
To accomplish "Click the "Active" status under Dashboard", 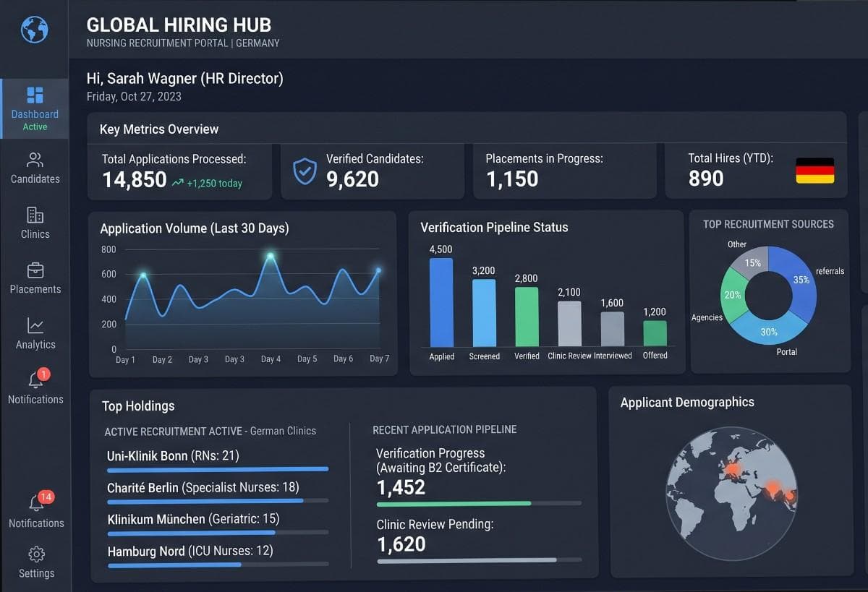I will coord(35,126).
